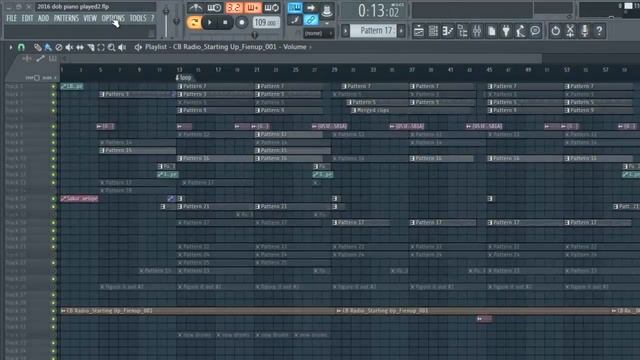Screen dimensions: 640x360
Task: Click the microphone one-click recording icon
Action: pos(584,31)
